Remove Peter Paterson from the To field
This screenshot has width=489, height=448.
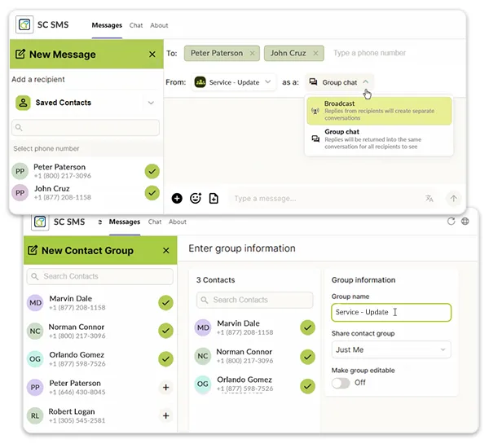pos(253,53)
